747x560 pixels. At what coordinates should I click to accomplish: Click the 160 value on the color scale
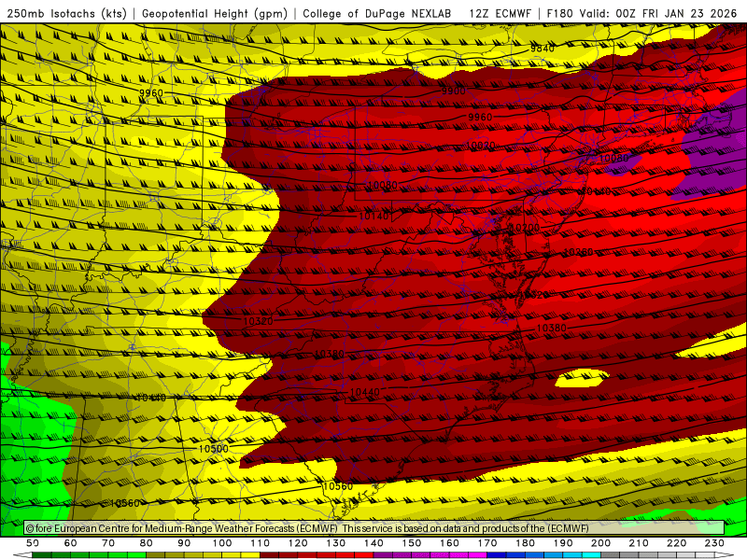449,543
